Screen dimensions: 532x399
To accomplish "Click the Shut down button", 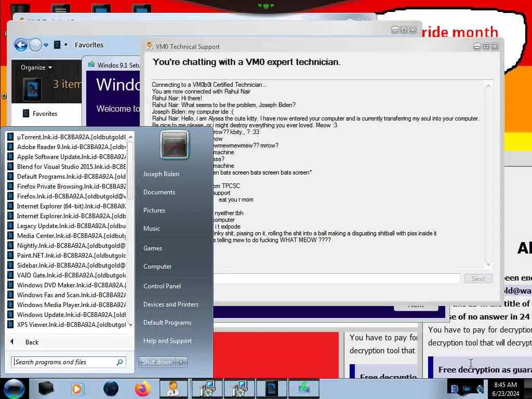I will pos(157,362).
